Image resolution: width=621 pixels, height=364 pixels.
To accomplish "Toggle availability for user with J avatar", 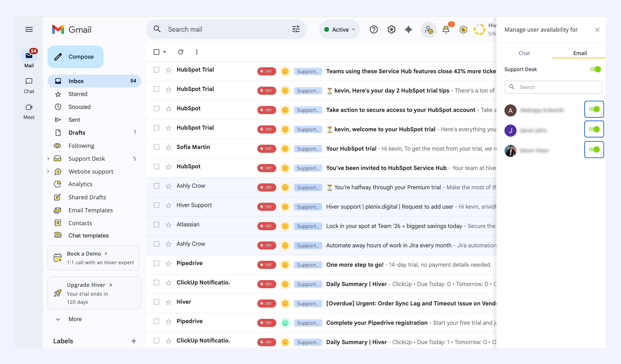I will point(594,129).
